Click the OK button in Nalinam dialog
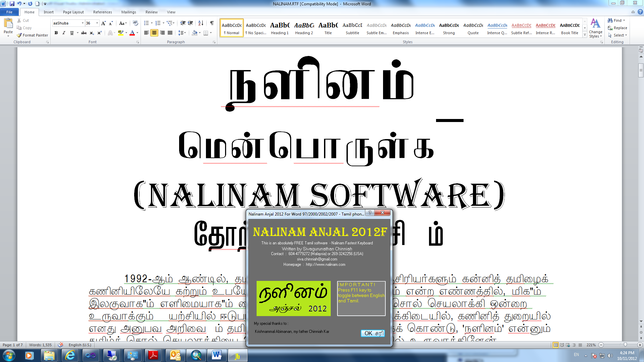 372,333
